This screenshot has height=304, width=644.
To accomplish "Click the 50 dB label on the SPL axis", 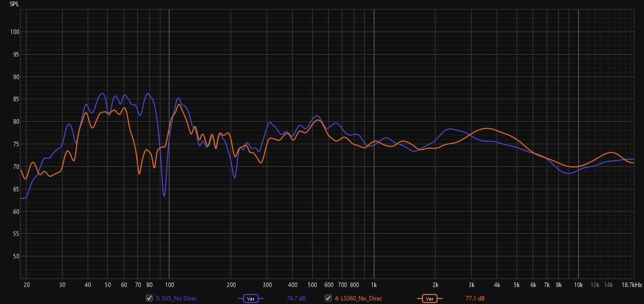I will tap(14, 256).
